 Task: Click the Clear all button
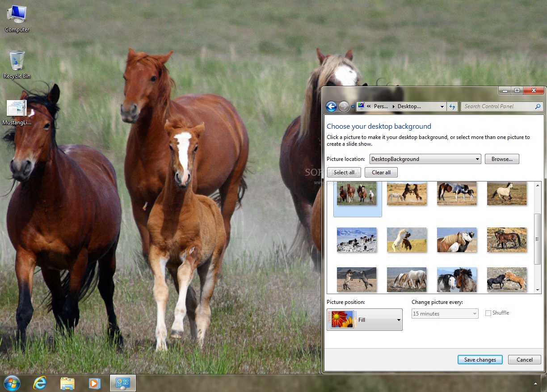click(381, 173)
